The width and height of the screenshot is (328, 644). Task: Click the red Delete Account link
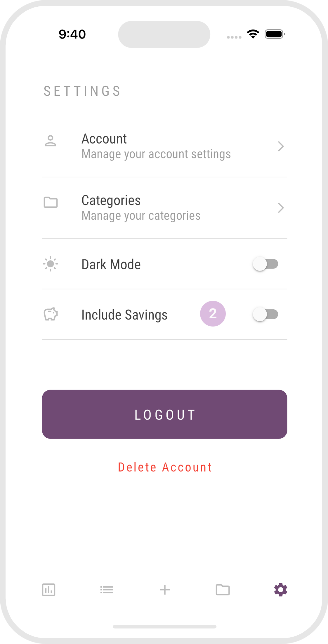165,467
